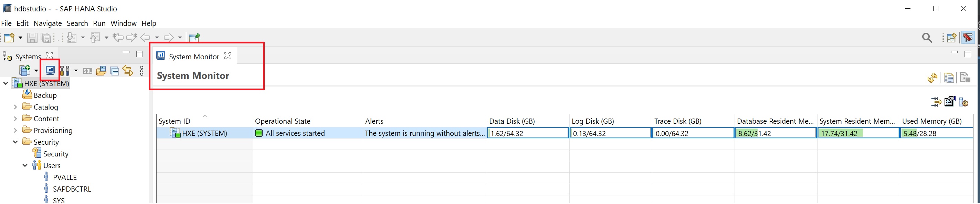Screen dimensions: 980x204
Task: Open the Systems view three-dot menu
Action: pos(141,71)
